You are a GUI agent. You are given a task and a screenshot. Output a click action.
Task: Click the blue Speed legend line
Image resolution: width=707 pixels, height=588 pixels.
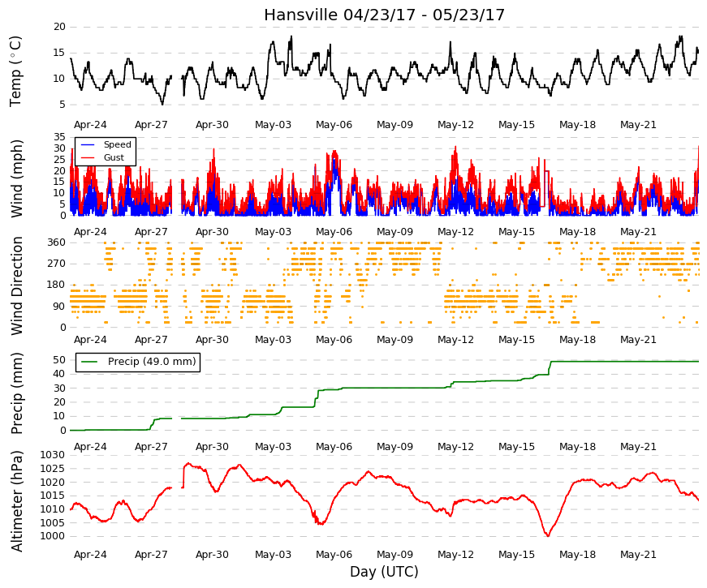[x=88, y=144]
